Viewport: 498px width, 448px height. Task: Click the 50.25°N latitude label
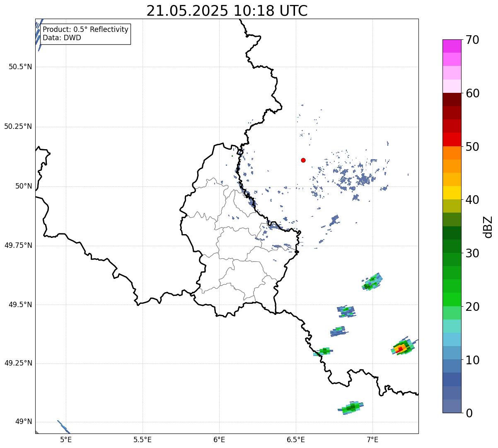click(x=18, y=126)
